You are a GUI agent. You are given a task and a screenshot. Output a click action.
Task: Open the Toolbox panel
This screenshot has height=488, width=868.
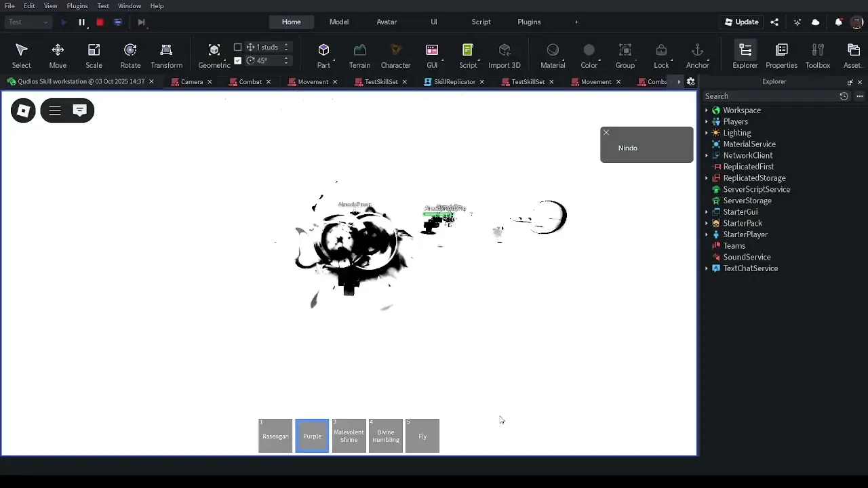pos(817,56)
